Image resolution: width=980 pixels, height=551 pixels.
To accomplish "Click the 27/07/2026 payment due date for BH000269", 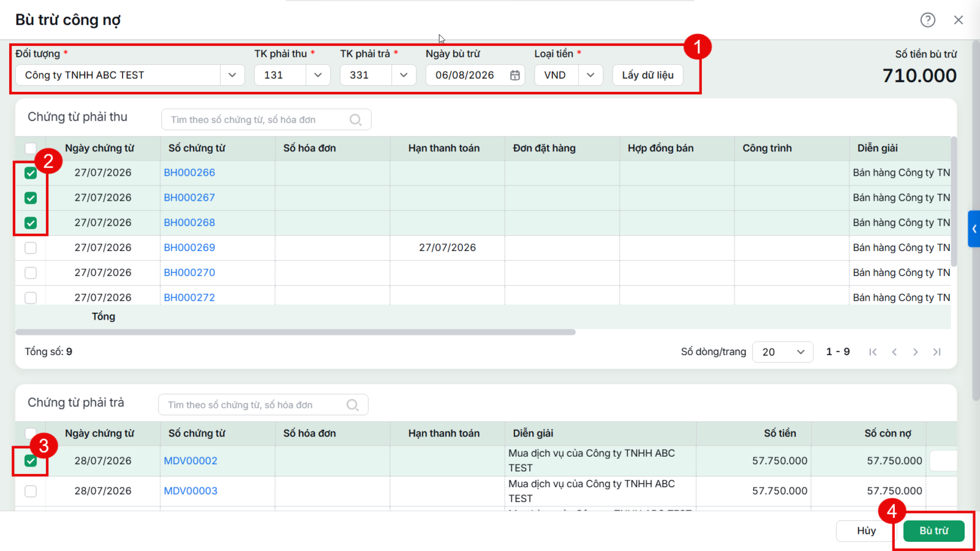I will [447, 248].
